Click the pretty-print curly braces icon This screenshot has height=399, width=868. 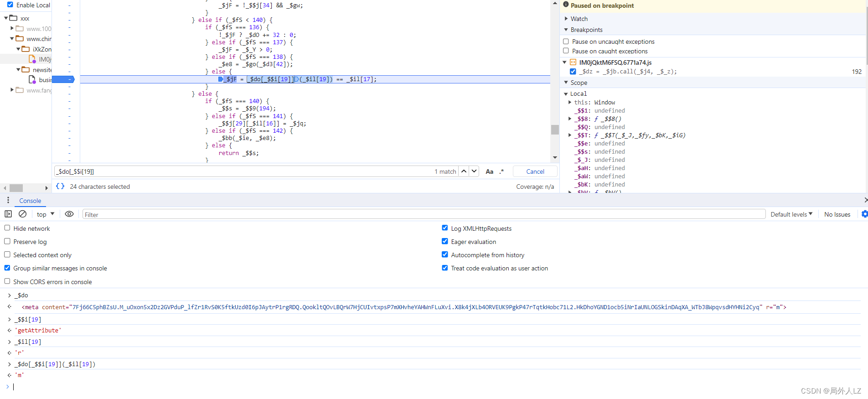[x=60, y=186]
